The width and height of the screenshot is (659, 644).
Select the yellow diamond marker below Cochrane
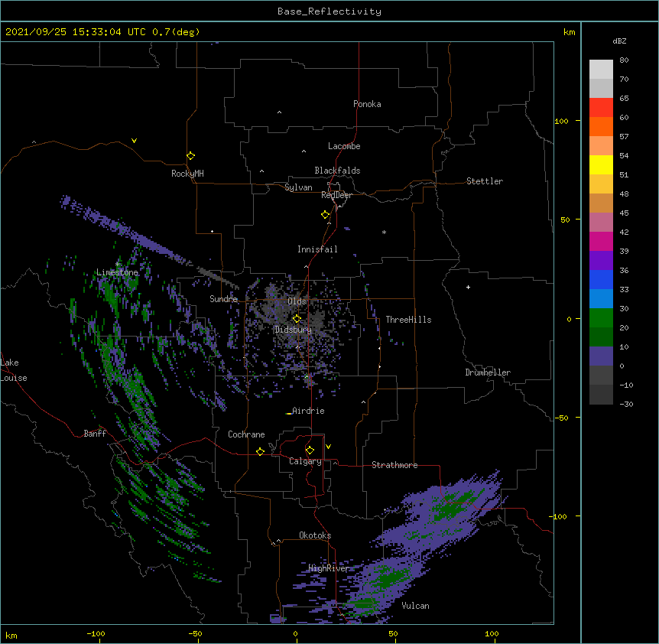[x=260, y=451]
